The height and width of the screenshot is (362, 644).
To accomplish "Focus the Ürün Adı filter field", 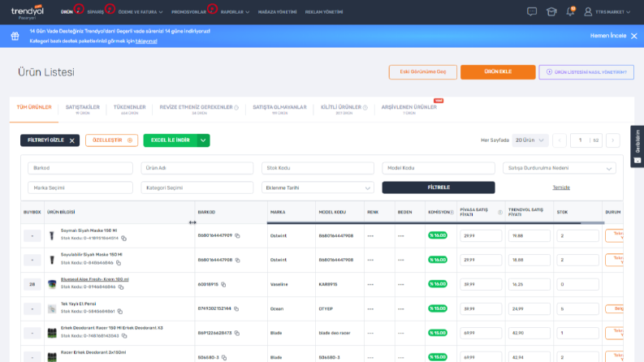I will [197, 168].
